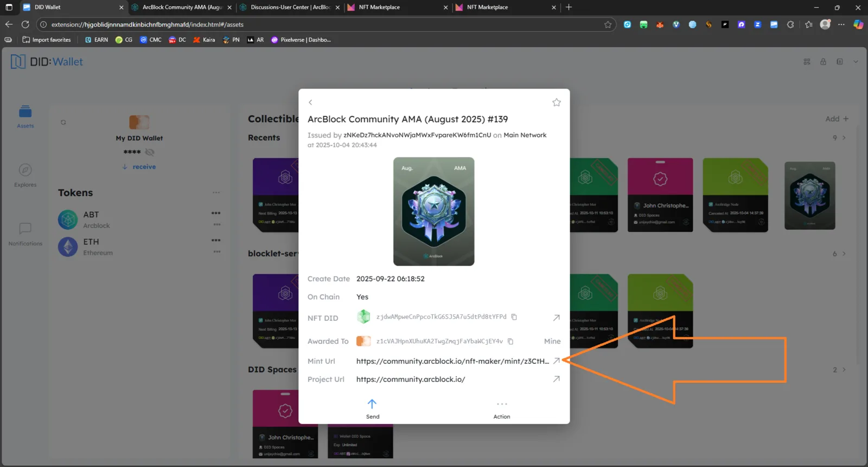Open the address book icon in wallet header
The image size is (868, 467).
[x=840, y=62]
